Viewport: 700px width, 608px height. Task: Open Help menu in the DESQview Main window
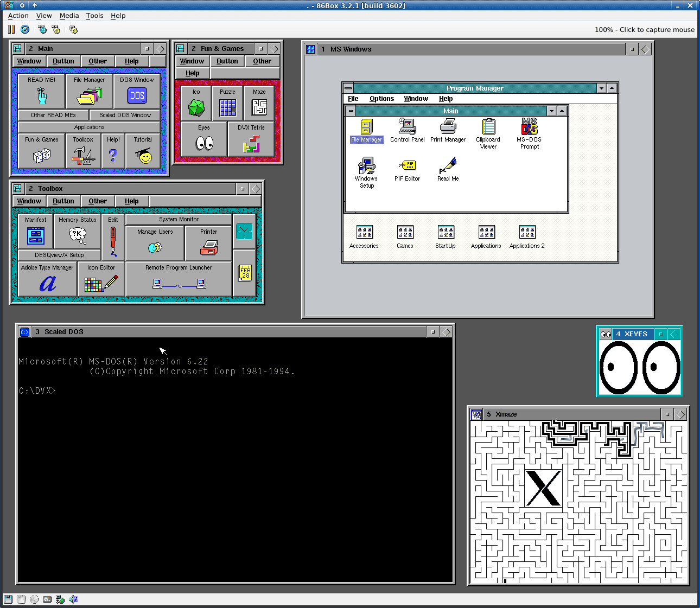[132, 61]
